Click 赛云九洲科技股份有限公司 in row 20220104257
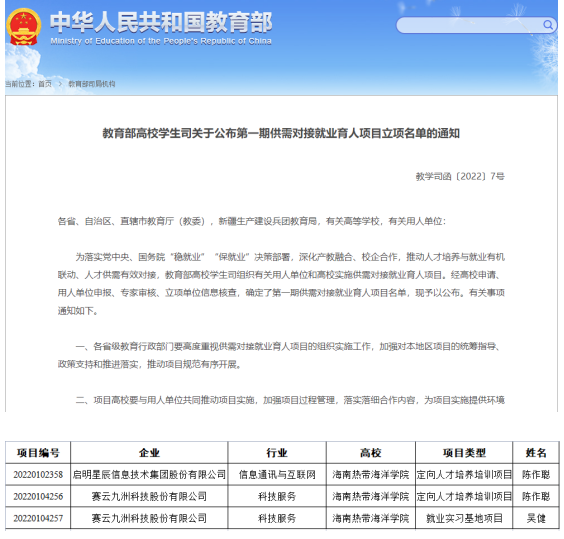 pos(149,518)
